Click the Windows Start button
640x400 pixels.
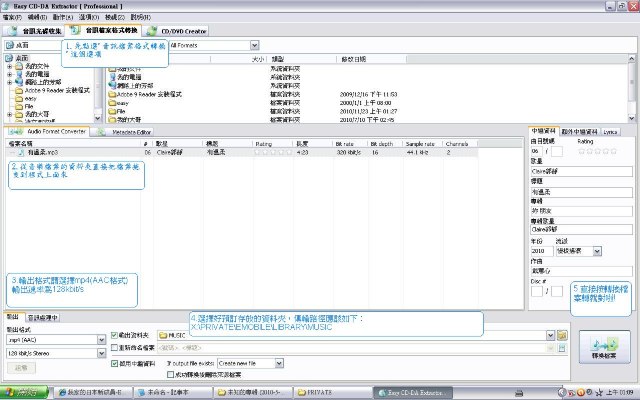click(24, 393)
